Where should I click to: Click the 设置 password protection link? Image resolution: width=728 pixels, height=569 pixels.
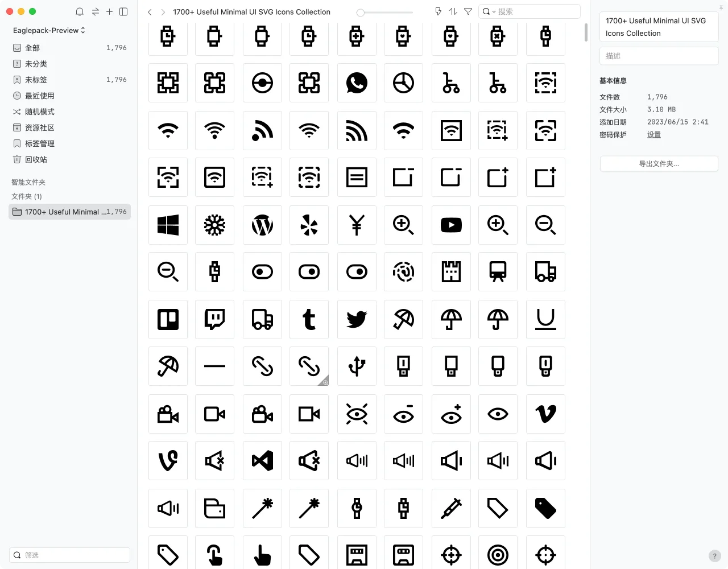[x=654, y=135]
